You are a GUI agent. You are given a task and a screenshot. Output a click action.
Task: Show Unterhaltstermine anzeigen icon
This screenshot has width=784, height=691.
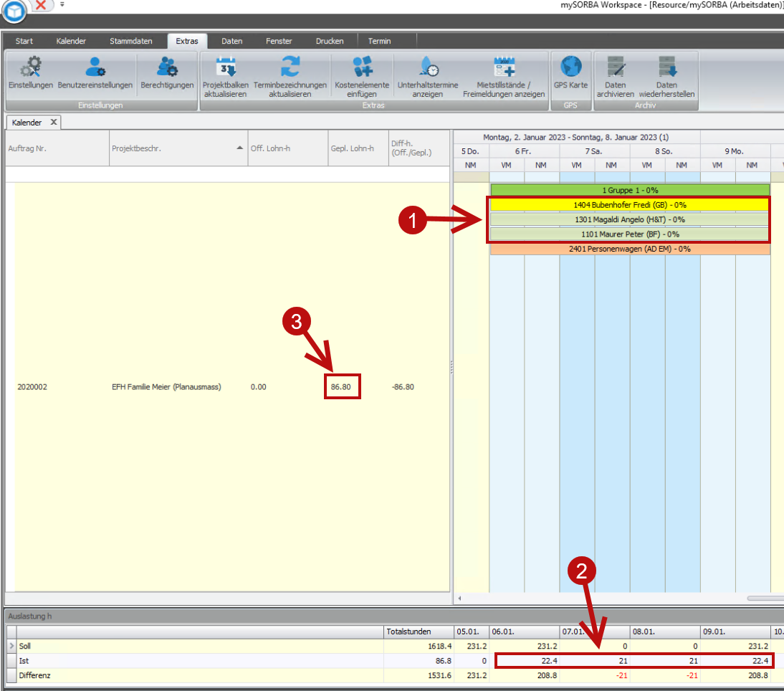(428, 69)
